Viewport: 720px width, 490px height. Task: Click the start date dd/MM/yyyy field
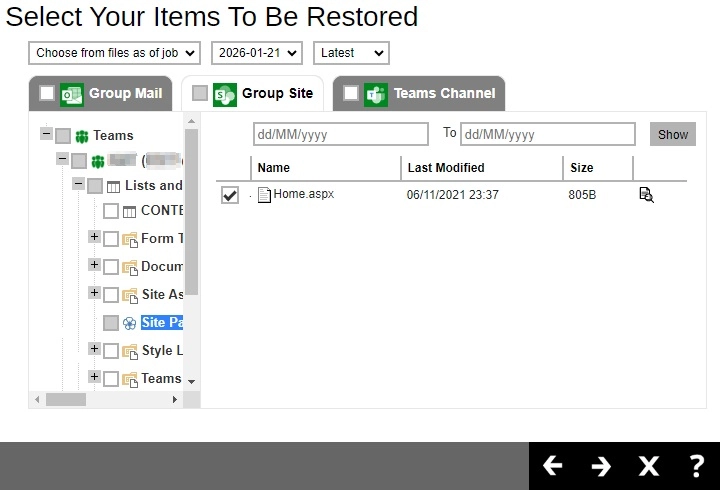340,134
